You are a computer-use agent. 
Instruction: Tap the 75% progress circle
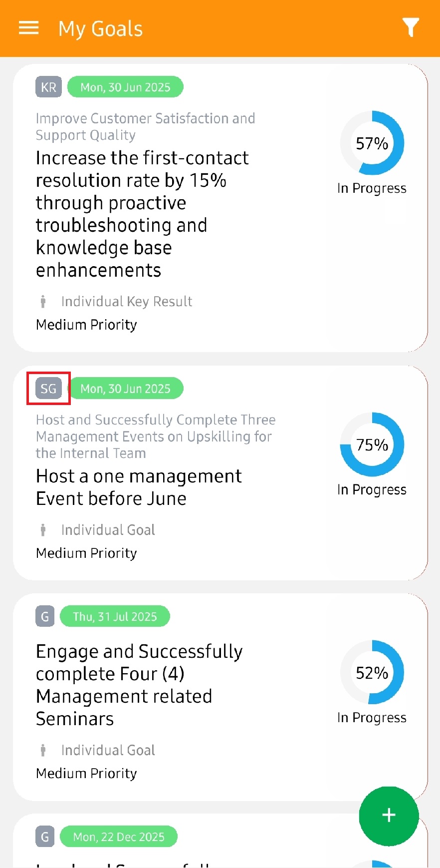click(372, 444)
